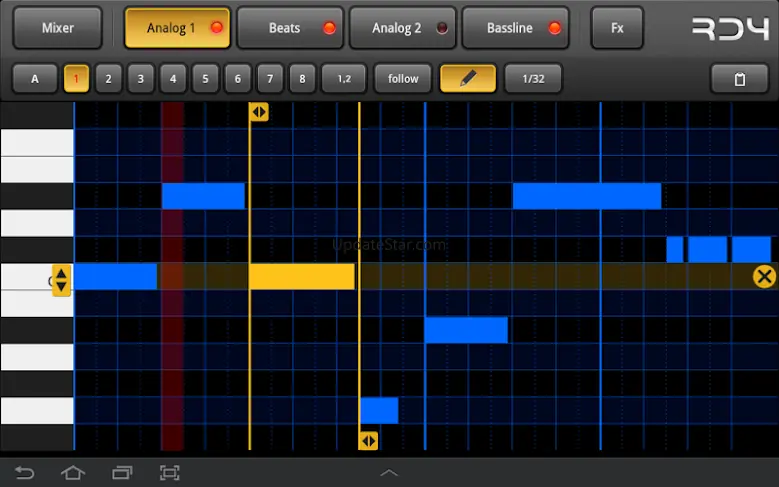Open the Mixer tab

click(x=58, y=28)
